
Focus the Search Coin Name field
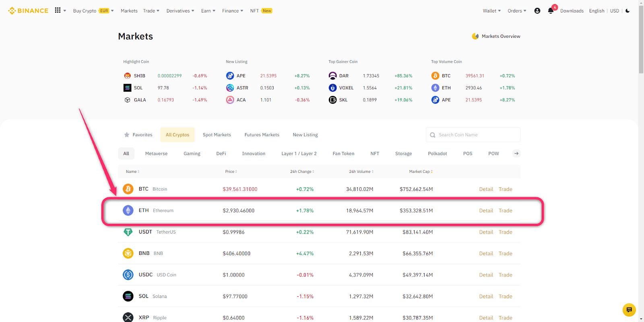[x=473, y=135]
